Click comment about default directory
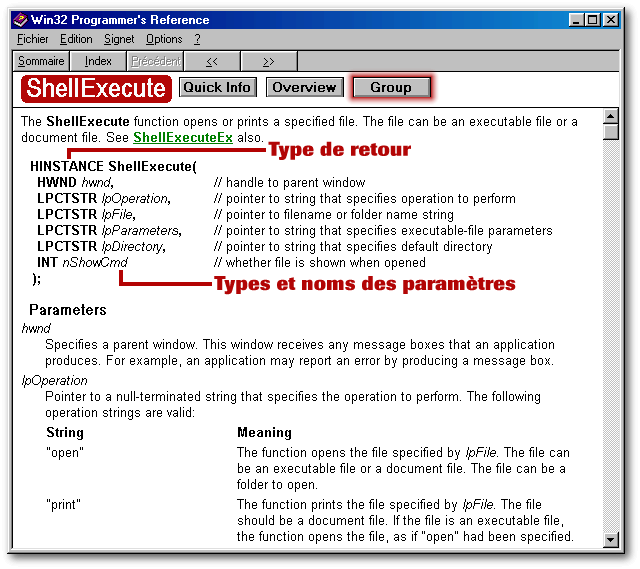This screenshot has width=640, height=569. 353,247
